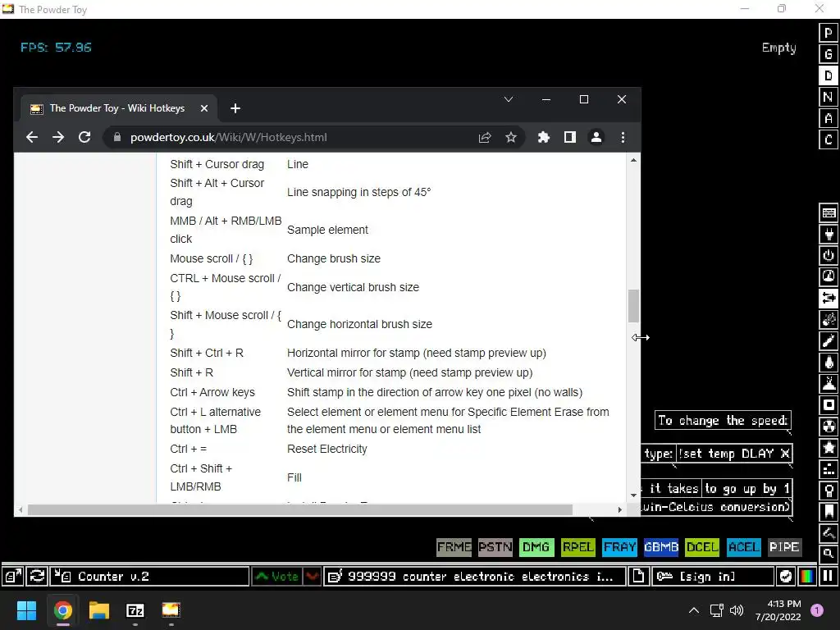
Task: Toggle the A ambient heat quick option
Action: (829, 118)
